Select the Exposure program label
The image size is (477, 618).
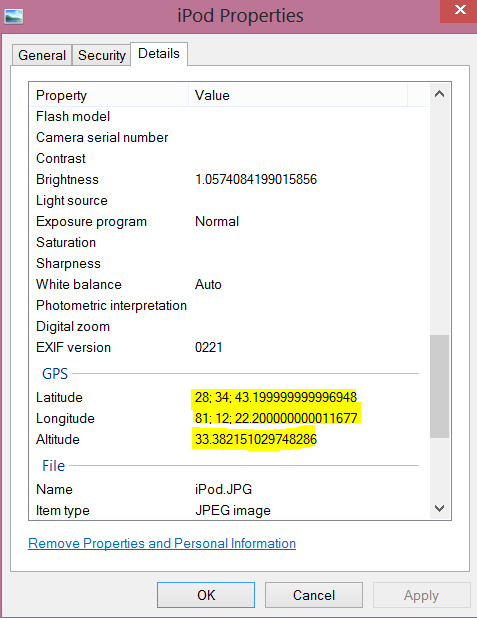click(91, 222)
